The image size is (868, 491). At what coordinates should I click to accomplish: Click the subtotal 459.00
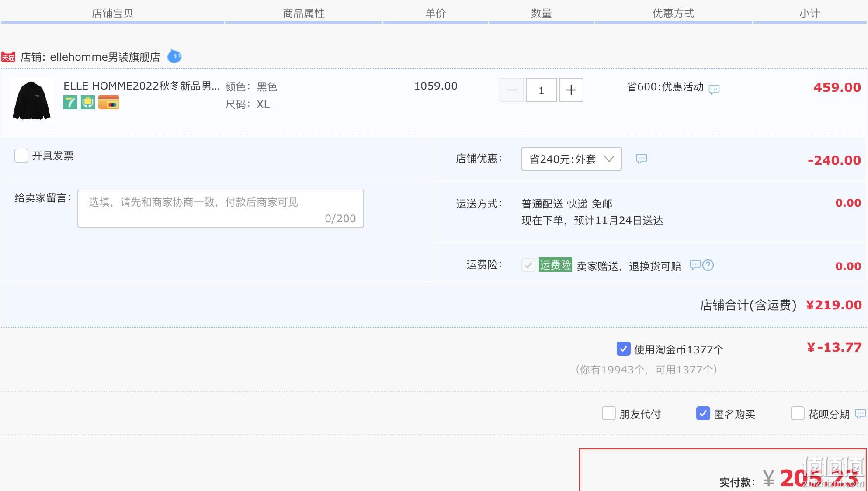pyautogui.click(x=837, y=87)
